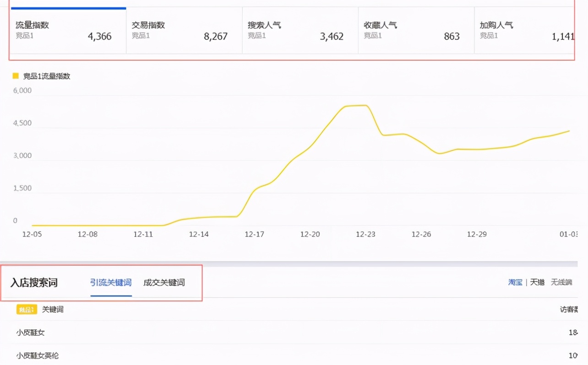Sort by the 访客数 column header

pos(570,310)
